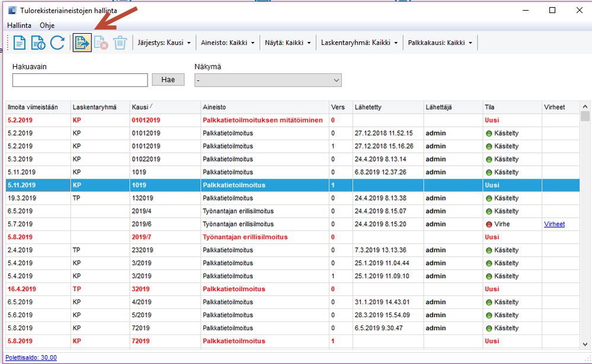The width and height of the screenshot is (592, 364).
Task: Open the Näytä: Kaikki dropdown
Action: 287,43
